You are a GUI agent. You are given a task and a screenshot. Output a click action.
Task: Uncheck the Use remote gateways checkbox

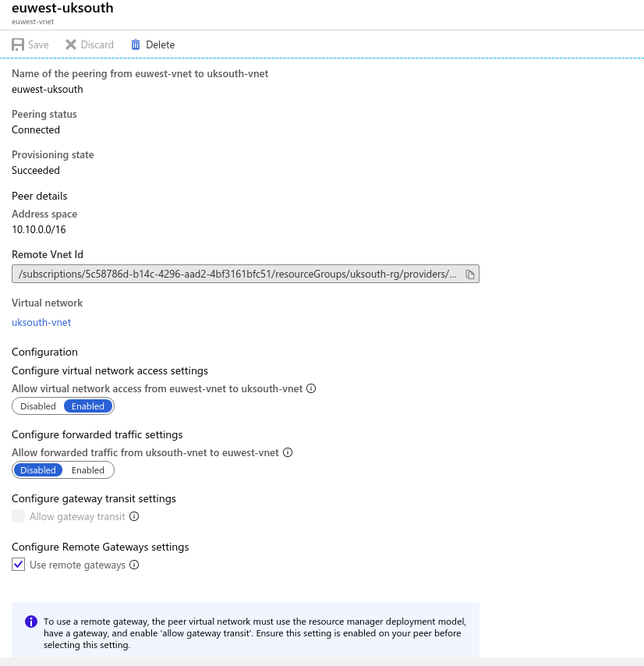coord(18,565)
